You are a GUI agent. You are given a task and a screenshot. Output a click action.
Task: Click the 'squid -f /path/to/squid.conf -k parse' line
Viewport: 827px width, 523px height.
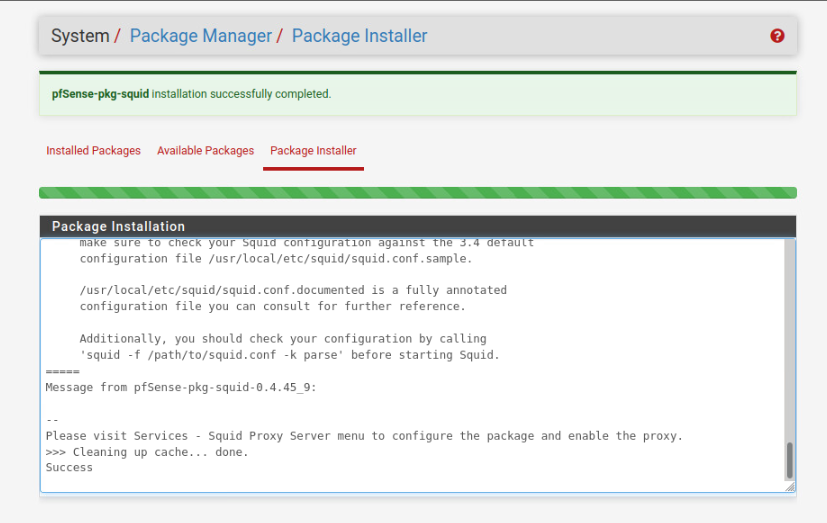289,355
